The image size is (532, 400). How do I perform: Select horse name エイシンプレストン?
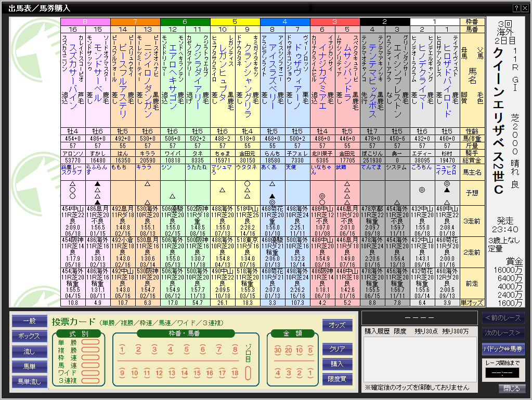pyautogui.click(x=397, y=80)
